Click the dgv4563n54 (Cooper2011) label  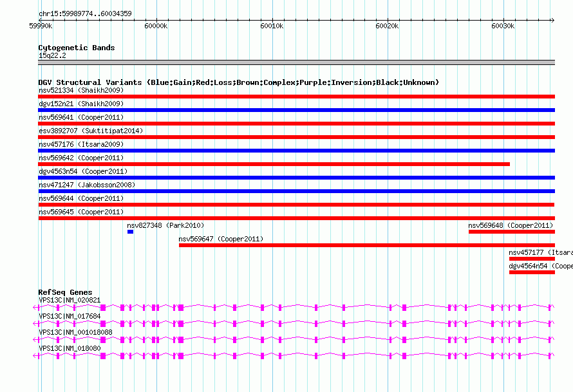click(x=83, y=171)
